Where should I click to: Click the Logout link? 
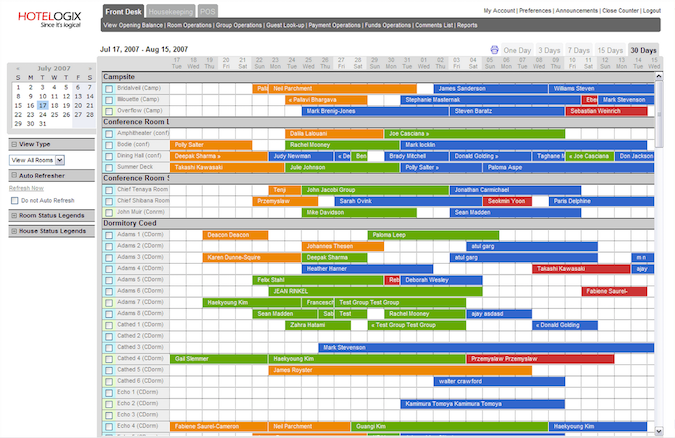651,10
